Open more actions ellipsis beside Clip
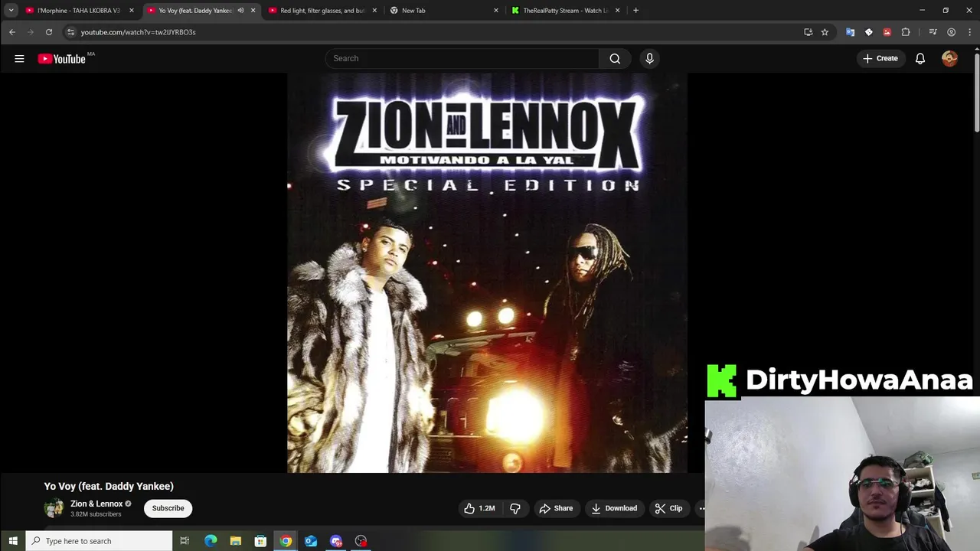 click(x=701, y=508)
